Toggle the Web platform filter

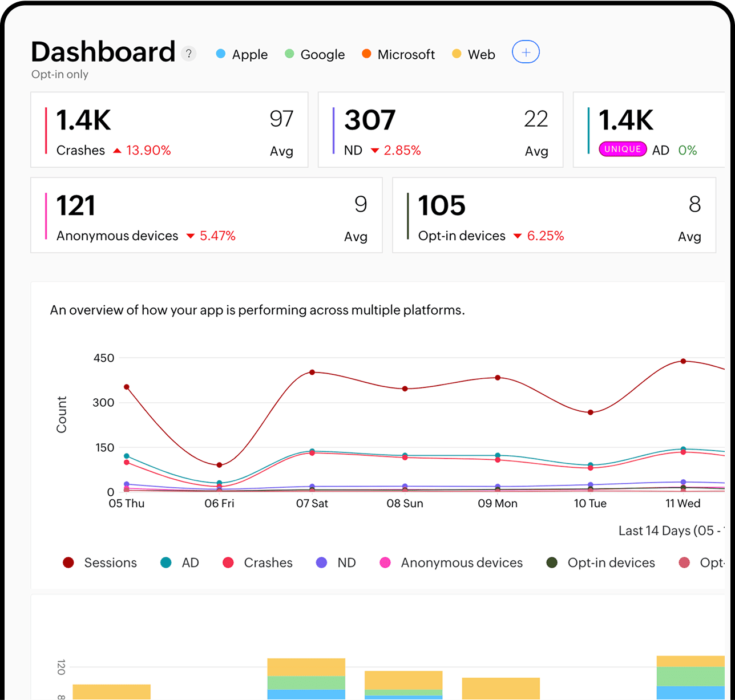[x=473, y=55]
